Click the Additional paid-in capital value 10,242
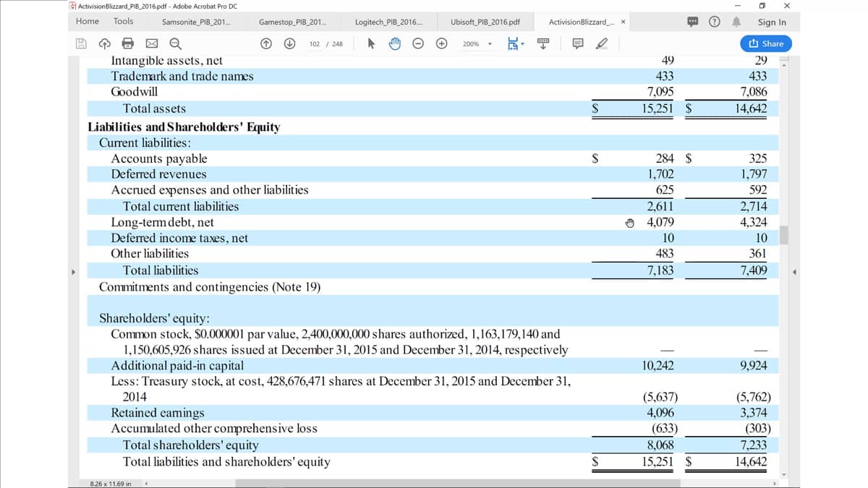Viewport: 868px width, 488px height. pos(658,366)
